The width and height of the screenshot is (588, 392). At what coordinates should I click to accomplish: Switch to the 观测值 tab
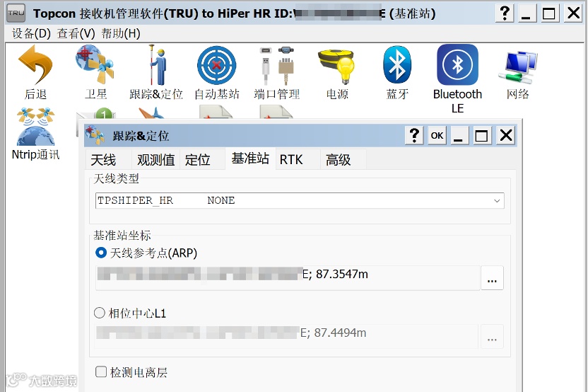click(156, 160)
